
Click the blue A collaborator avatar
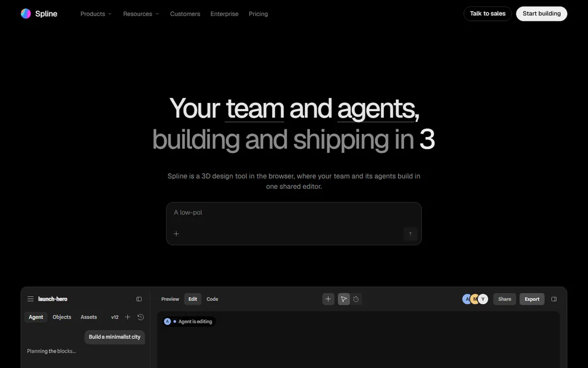[x=466, y=299]
